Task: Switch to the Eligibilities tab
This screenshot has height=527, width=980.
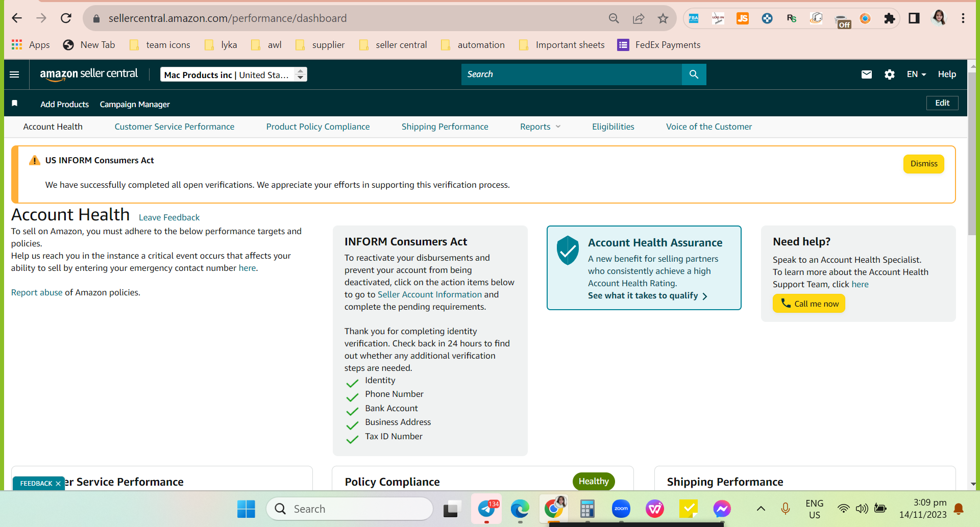Action: 613,127
